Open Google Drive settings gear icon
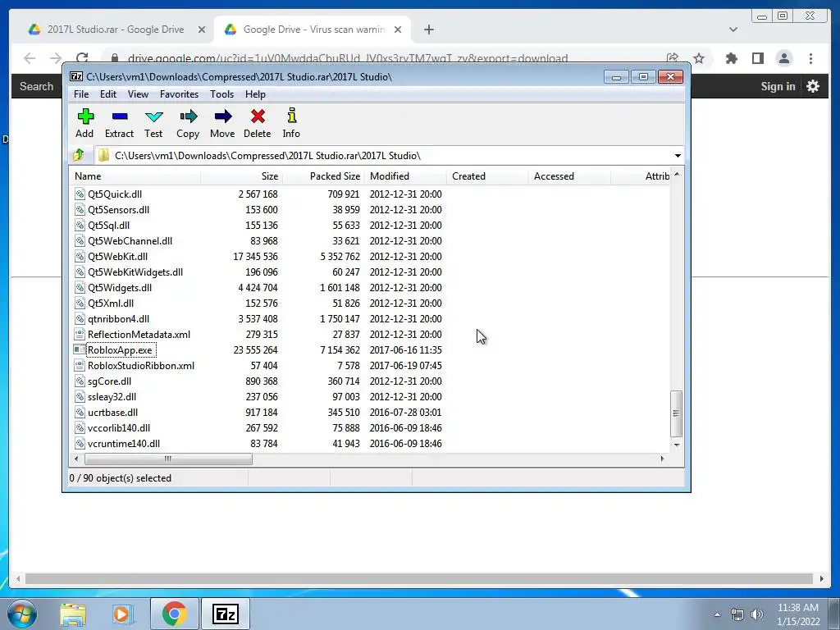 click(x=813, y=86)
